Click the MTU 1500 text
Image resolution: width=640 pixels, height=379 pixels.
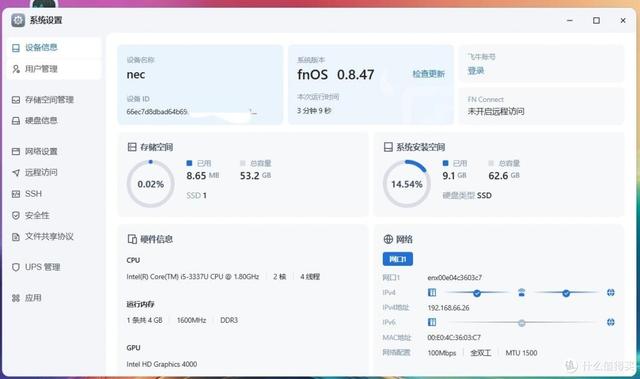[x=521, y=353]
